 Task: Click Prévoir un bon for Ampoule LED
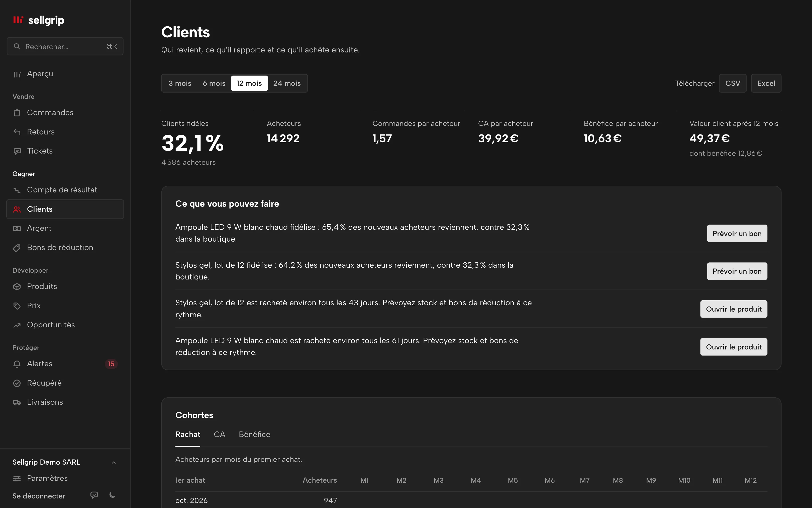(737, 234)
